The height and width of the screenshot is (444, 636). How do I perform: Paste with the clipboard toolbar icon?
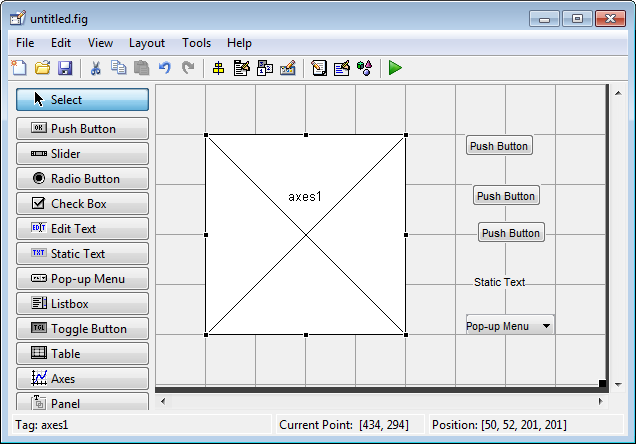pos(142,68)
